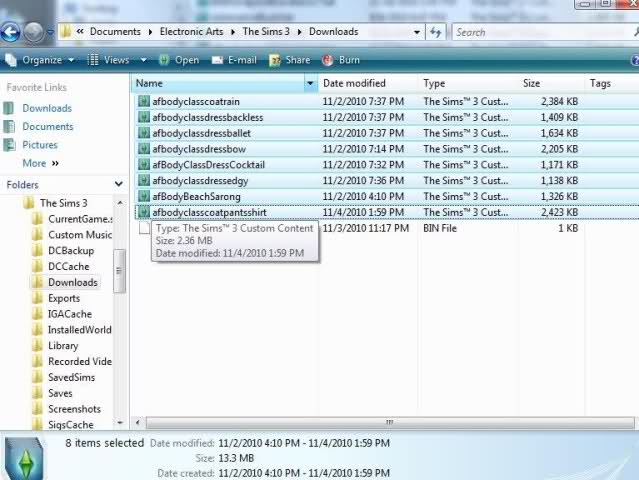The width and height of the screenshot is (639, 480).
Task: Click the folder icon in address bar
Action: pos(65,32)
